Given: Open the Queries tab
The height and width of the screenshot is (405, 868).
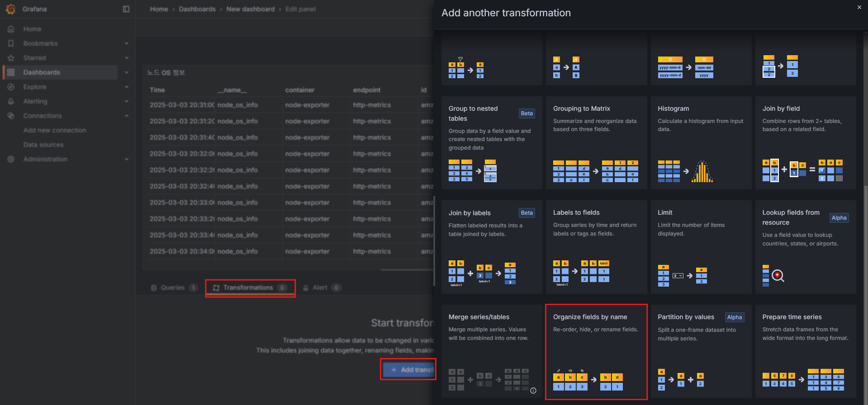Looking at the screenshot, I should pos(174,287).
